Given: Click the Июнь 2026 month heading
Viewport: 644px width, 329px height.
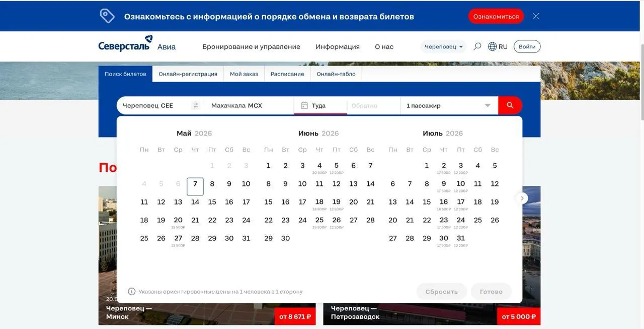Looking at the screenshot, I should 318,134.
